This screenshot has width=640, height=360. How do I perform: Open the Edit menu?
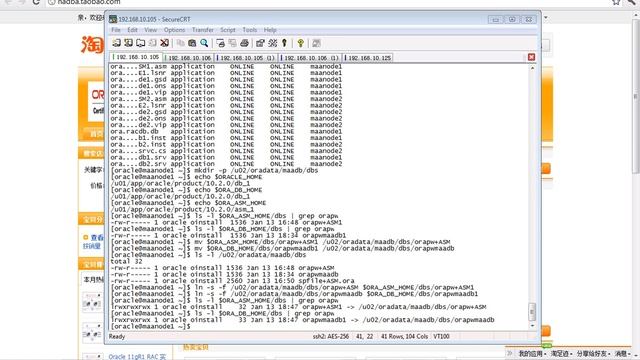pyautogui.click(x=132, y=30)
